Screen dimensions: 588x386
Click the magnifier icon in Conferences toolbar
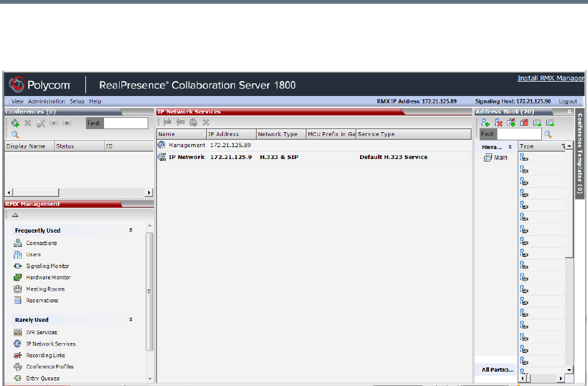point(16,135)
